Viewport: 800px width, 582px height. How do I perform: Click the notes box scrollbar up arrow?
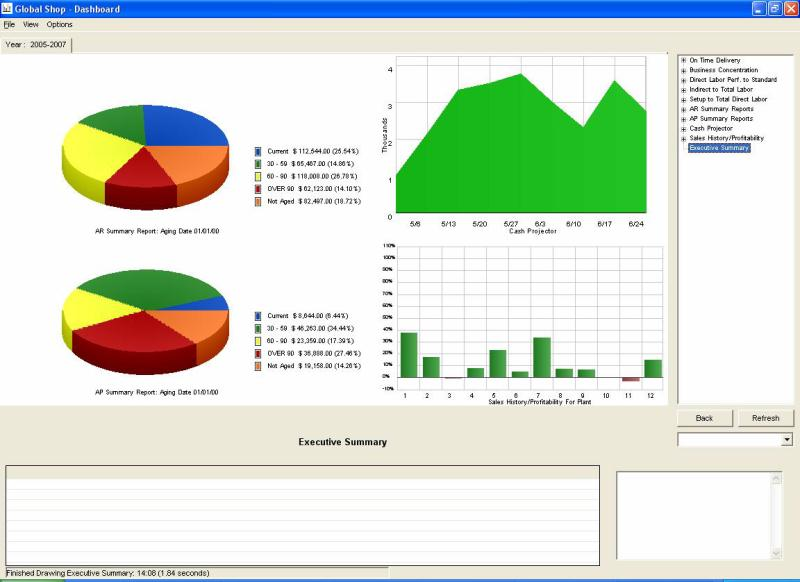pos(777,478)
